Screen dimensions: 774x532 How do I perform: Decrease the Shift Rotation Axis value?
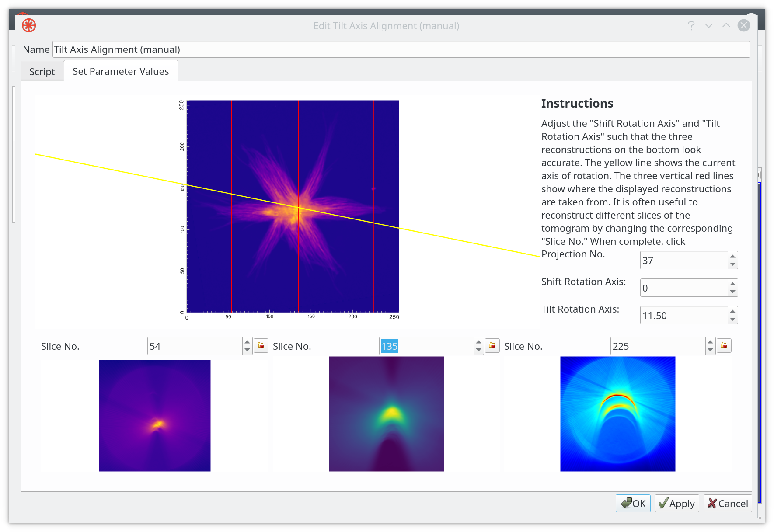pos(732,292)
